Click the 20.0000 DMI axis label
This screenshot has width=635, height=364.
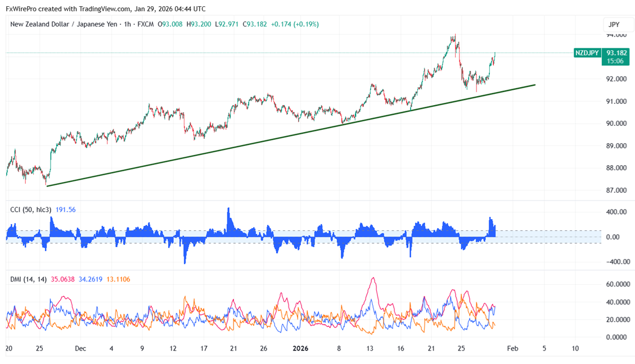click(x=618, y=320)
